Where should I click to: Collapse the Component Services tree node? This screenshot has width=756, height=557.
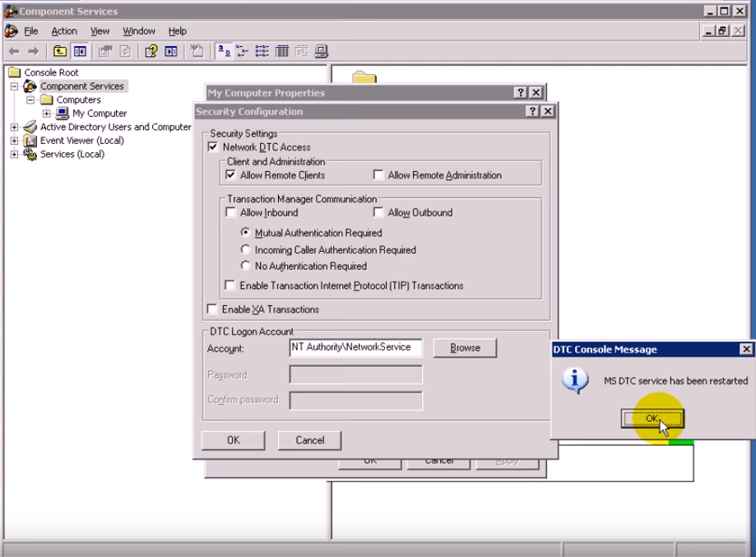coord(14,86)
